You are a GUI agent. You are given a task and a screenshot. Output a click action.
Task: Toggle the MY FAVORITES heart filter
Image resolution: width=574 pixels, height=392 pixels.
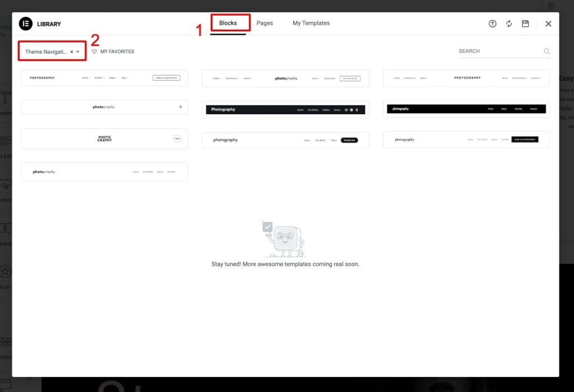[112, 52]
